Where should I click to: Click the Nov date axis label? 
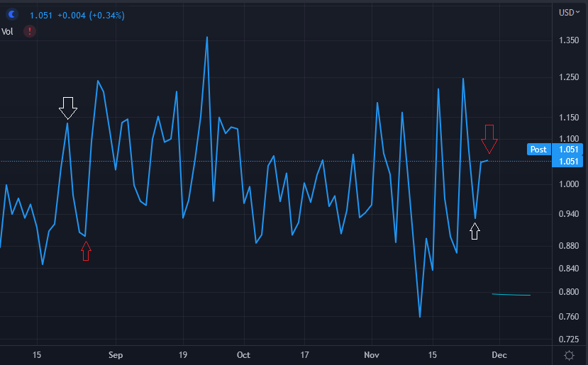coord(372,355)
